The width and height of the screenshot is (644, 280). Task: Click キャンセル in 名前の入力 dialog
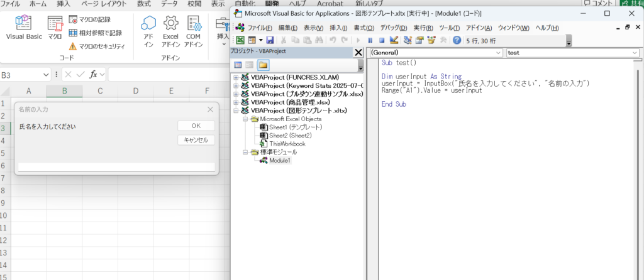(196, 140)
